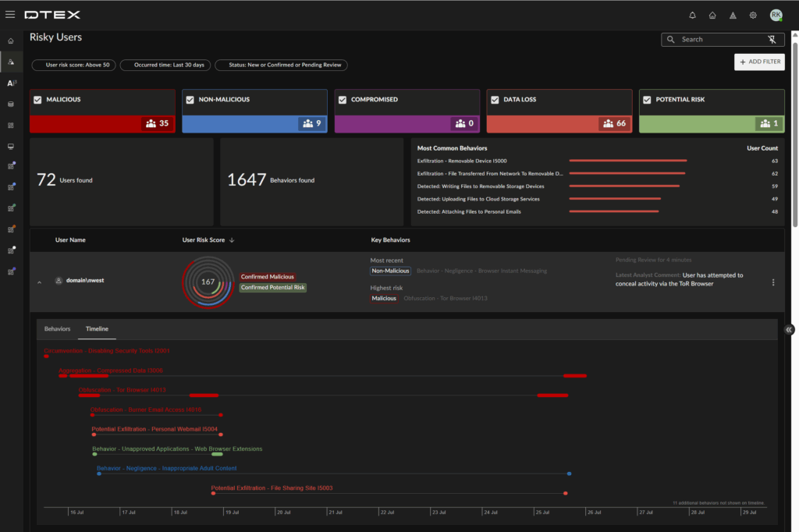This screenshot has width=799, height=532.
Task: Collapse the domain\nwest user row
Action: [x=40, y=282]
